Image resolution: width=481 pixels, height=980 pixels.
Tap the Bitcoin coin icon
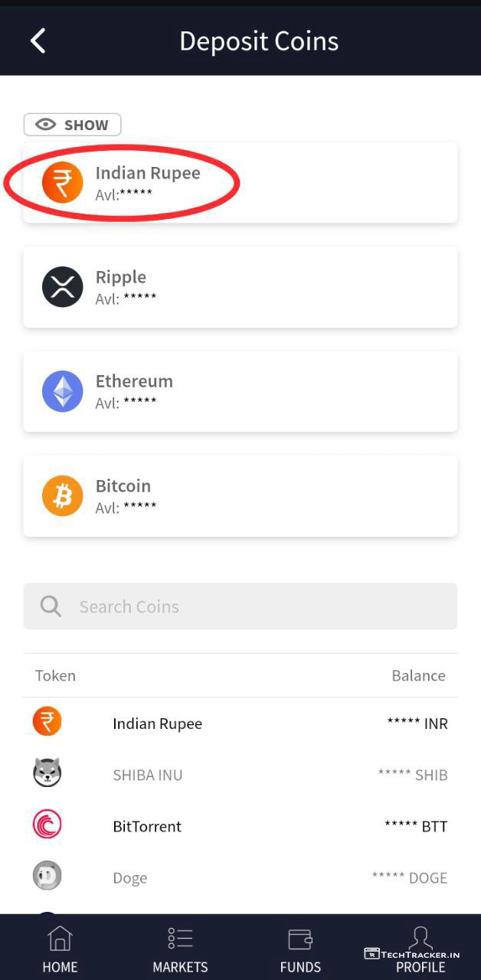coord(62,496)
